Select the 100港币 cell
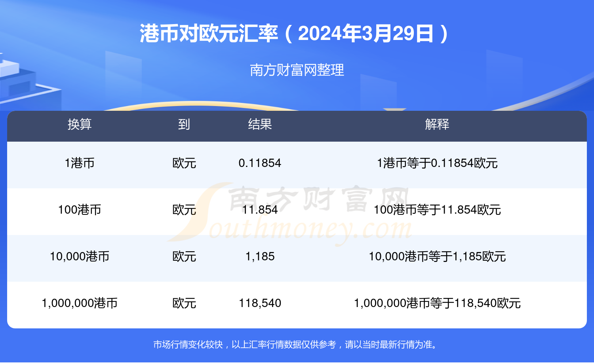Screen dimensions: 594x364 [x=80, y=210]
